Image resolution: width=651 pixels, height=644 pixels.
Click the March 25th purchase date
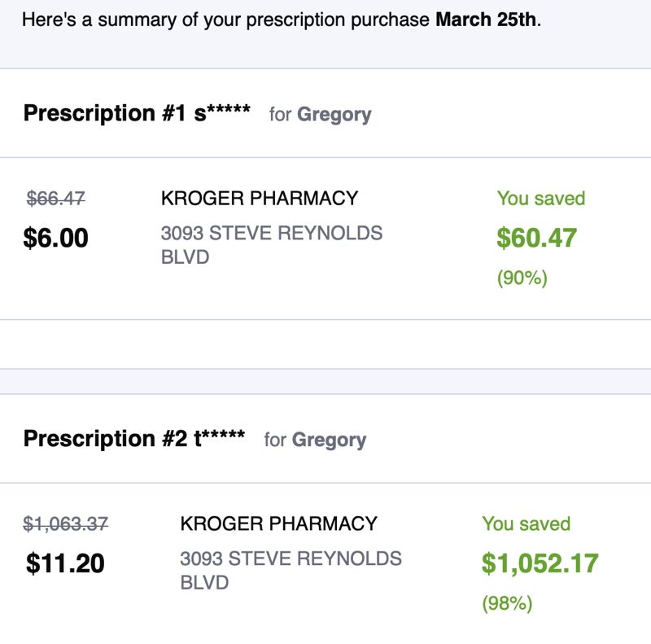[x=485, y=20]
